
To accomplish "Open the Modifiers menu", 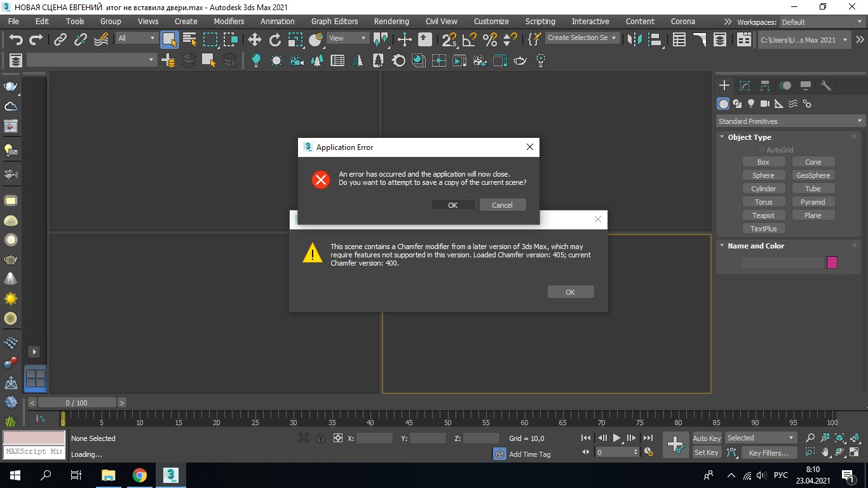I will (x=229, y=21).
